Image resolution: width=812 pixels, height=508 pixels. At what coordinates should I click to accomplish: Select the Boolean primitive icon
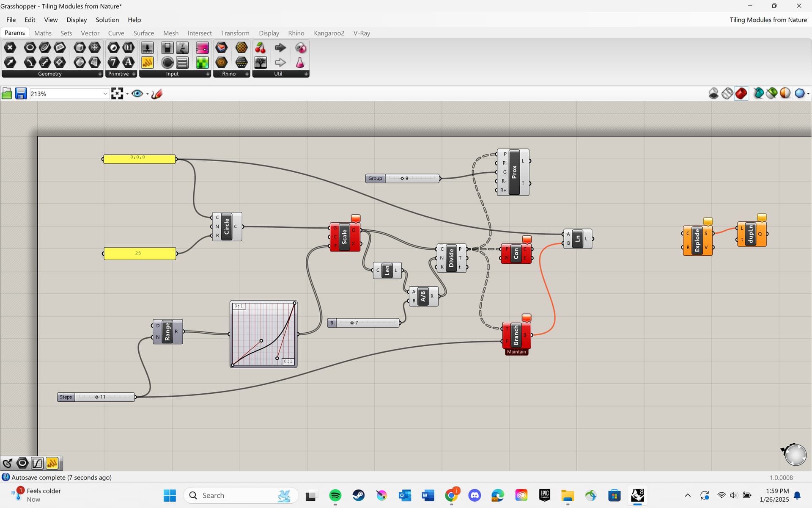click(113, 48)
